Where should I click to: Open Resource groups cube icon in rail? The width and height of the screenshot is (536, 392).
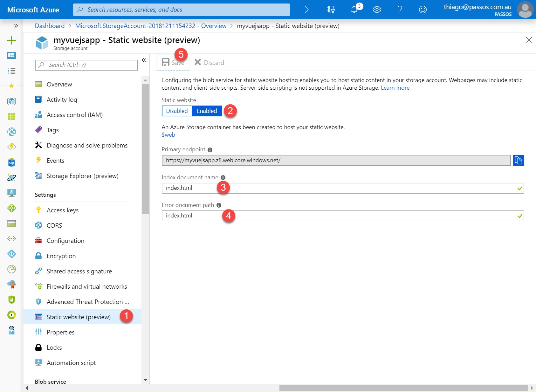point(11,101)
